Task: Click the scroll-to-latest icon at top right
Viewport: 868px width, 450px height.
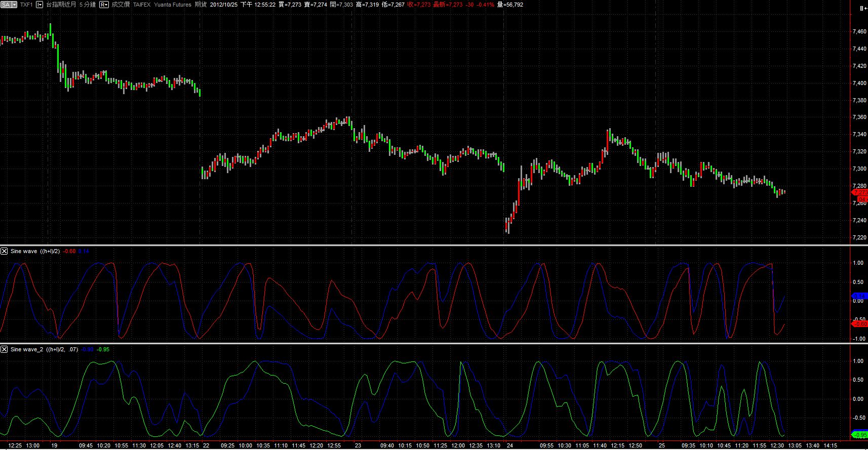Action: [863, 8]
